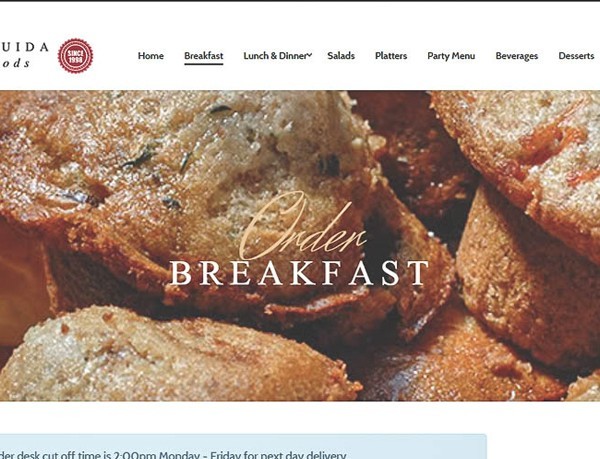Expand the Lunch & Dinner chevron arrow
The height and width of the screenshot is (459, 600).
click(310, 55)
